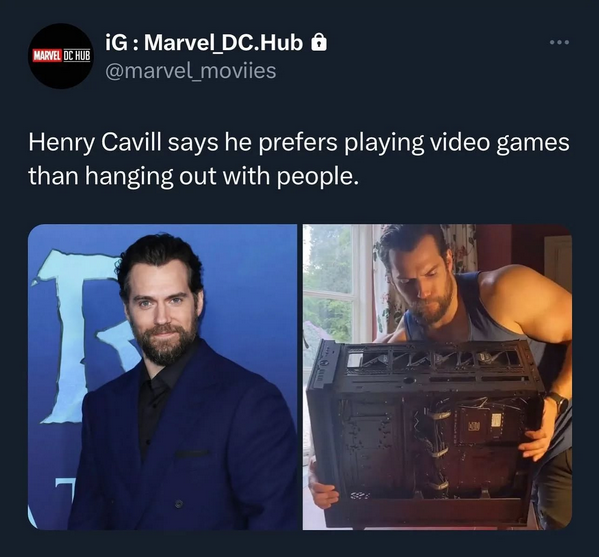Click the iG : Marvel_DC.Hub display name

tap(204, 42)
